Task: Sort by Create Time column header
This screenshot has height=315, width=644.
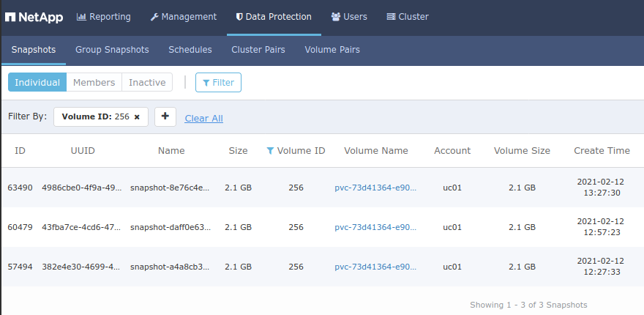Action: point(602,150)
